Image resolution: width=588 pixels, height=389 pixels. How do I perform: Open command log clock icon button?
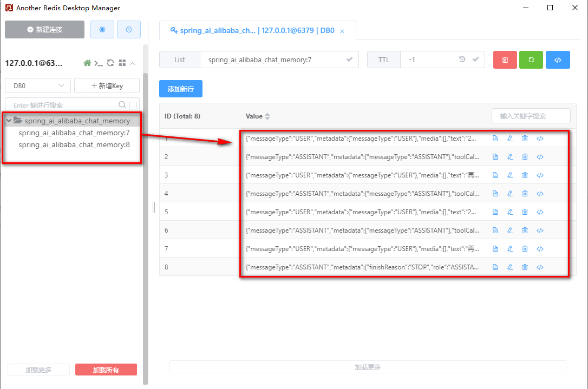(x=129, y=30)
